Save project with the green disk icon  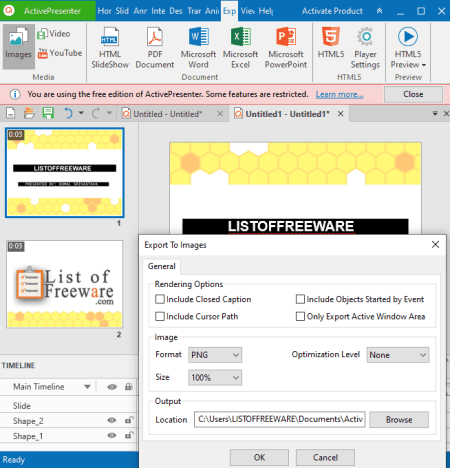(x=48, y=113)
